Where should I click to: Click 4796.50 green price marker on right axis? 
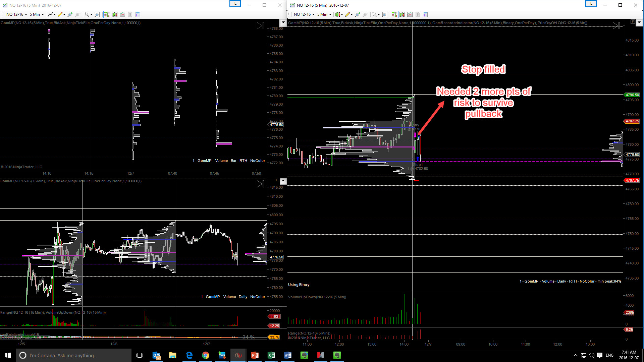point(632,95)
